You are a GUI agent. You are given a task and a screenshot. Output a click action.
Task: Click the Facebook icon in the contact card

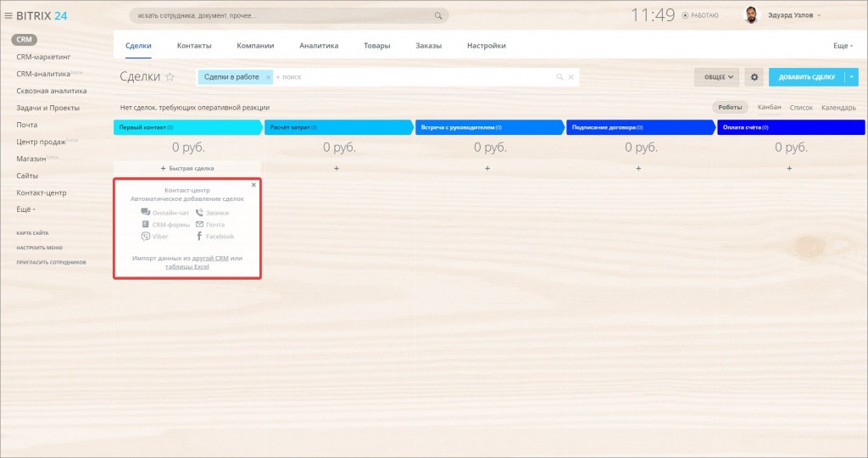click(199, 237)
